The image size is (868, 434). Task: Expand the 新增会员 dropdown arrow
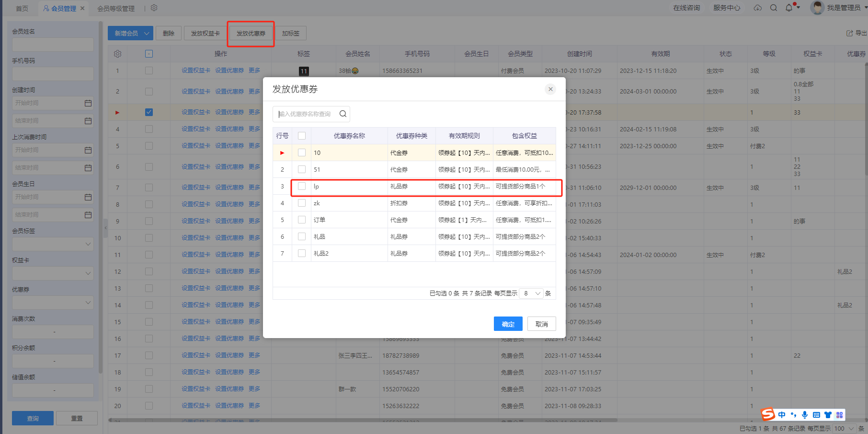click(147, 34)
